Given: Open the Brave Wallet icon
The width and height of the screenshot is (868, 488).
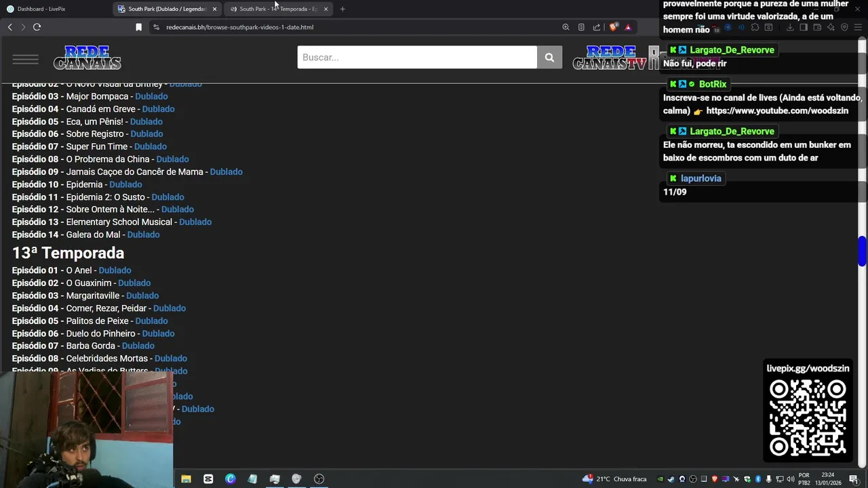Looking at the screenshot, I should (x=817, y=27).
